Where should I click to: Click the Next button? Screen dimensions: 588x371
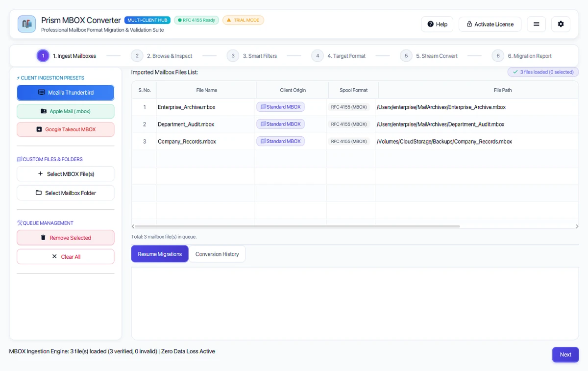[x=565, y=354]
